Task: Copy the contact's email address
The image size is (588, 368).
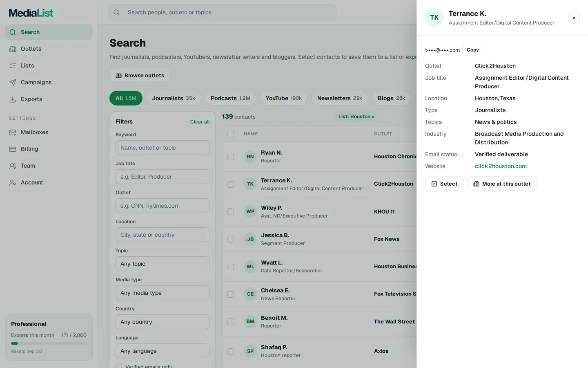Action: point(473,50)
